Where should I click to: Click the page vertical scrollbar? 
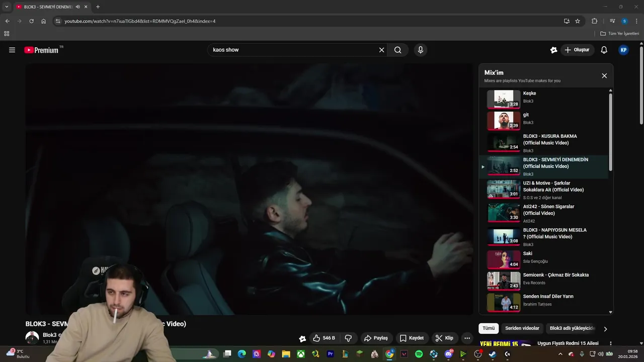[641, 85]
